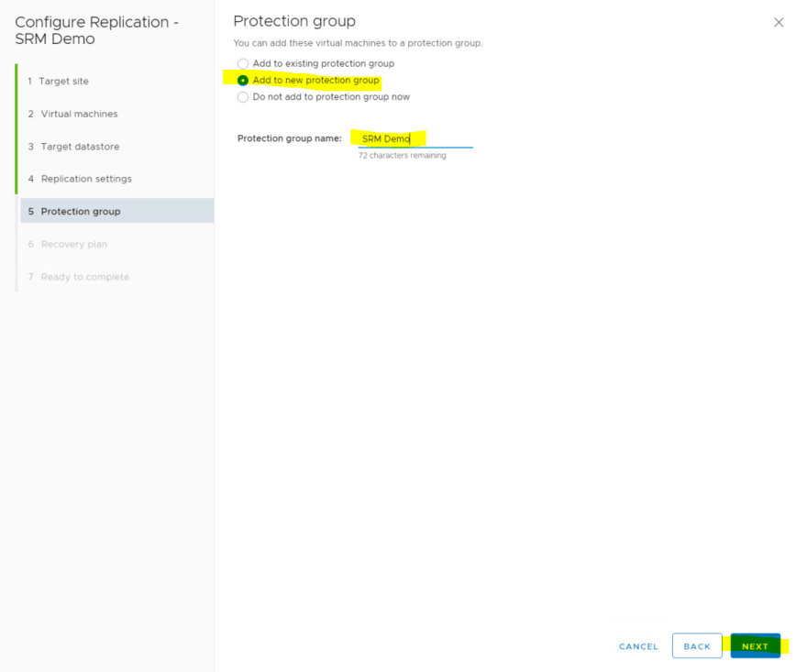796x672 pixels.
Task: Go to step 1 Target site
Action: coord(63,82)
